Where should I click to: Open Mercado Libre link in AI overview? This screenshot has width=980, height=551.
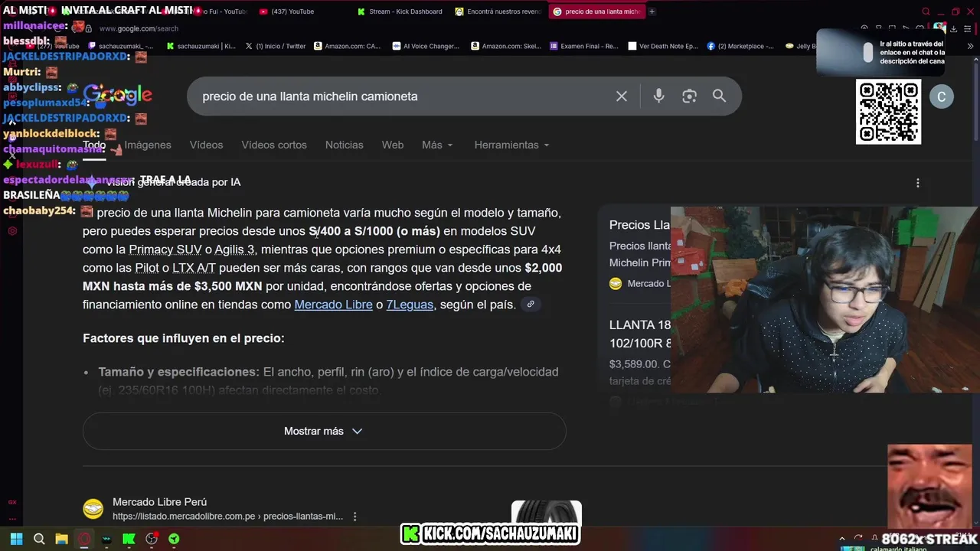coord(333,305)
